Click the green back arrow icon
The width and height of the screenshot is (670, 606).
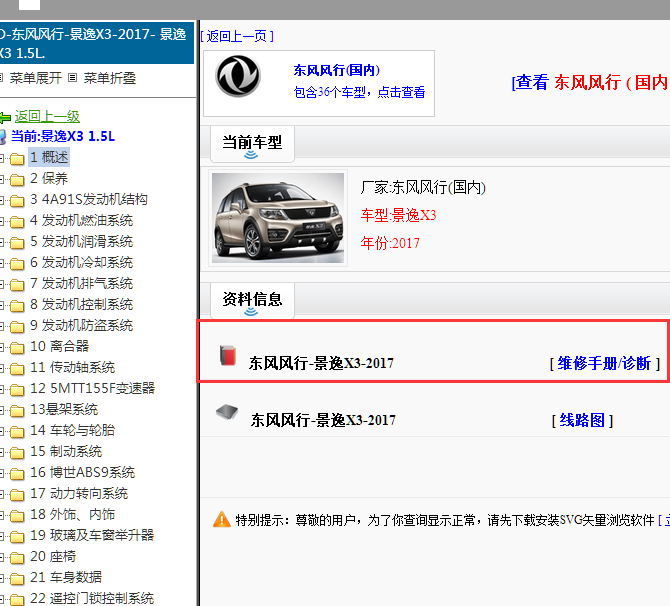click(5, 117)
